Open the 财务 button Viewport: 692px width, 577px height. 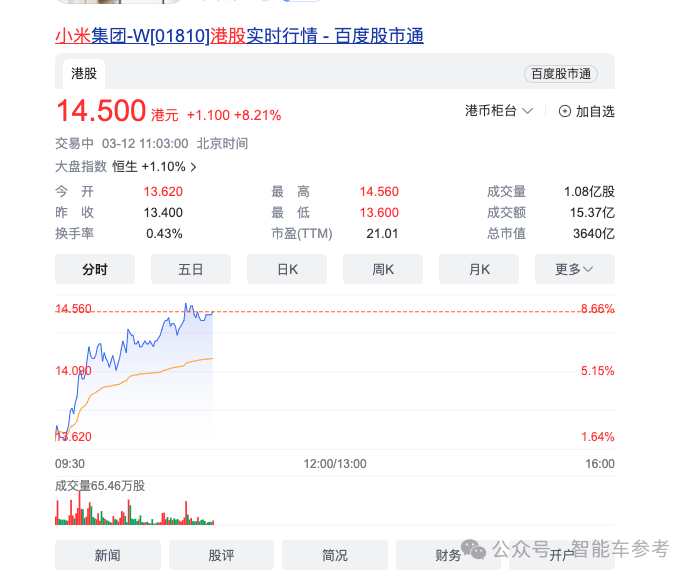(x=448, y=555)
